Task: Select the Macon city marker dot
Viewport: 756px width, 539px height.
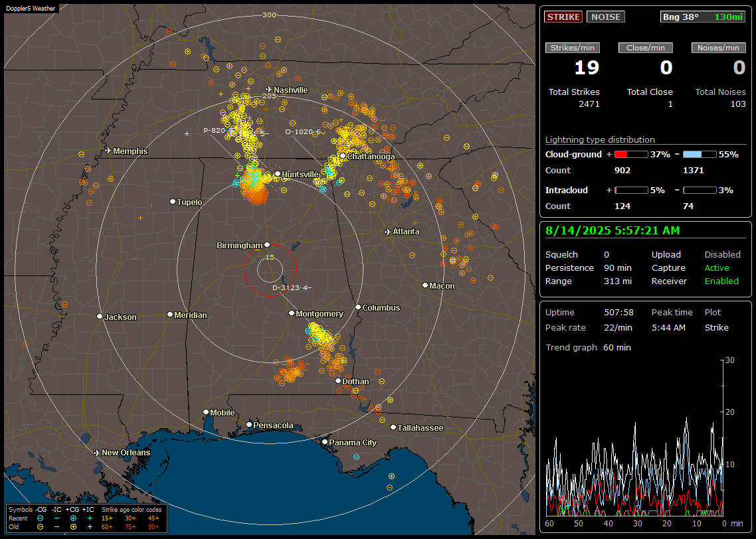Action: pyautogui.click(x=425, y=285)
